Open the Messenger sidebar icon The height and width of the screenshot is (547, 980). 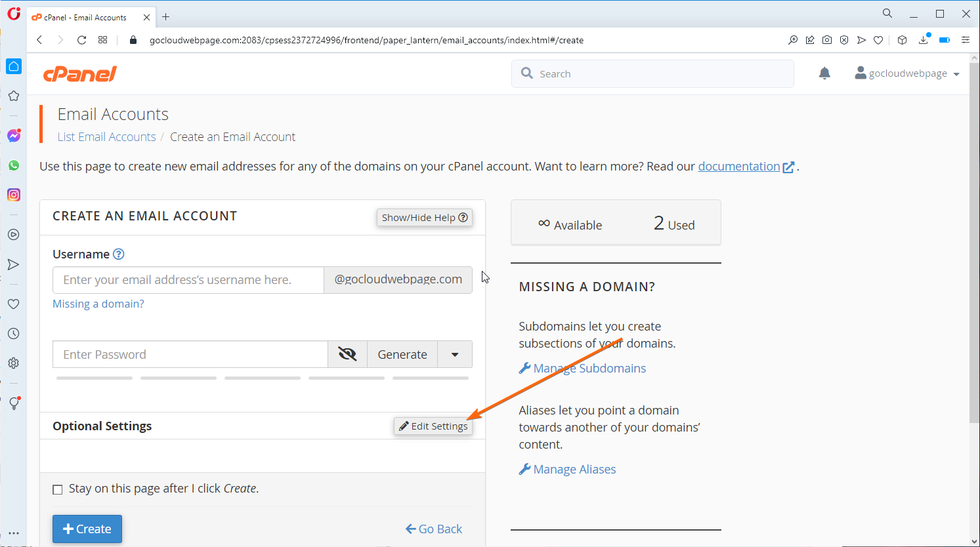tap(14, 136)
